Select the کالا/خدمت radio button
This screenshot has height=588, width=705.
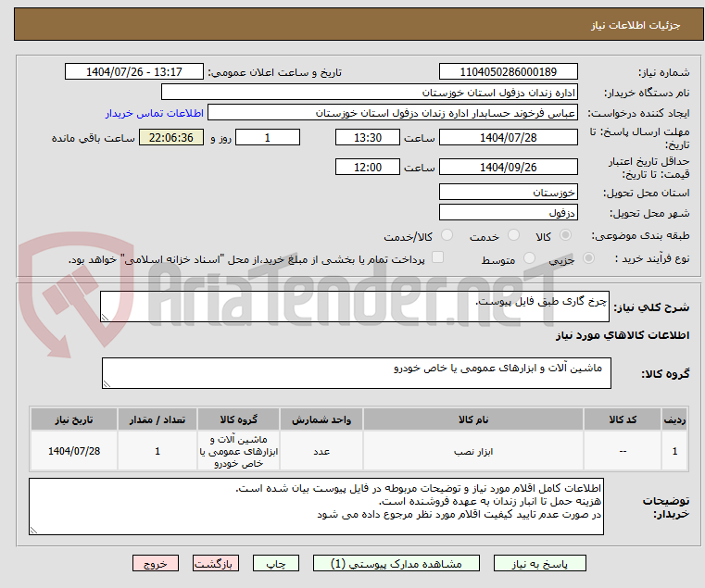tap(447, 235)
